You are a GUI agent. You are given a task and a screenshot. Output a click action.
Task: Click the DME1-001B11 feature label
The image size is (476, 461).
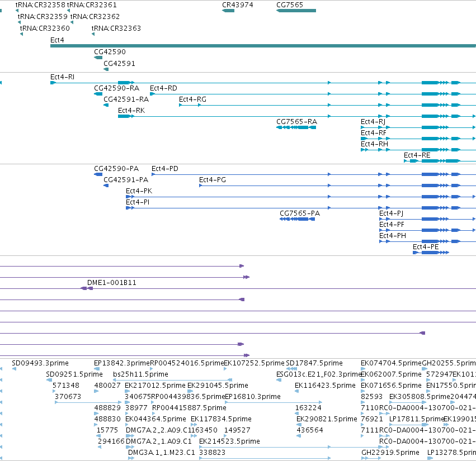click(x=112, y=283)
